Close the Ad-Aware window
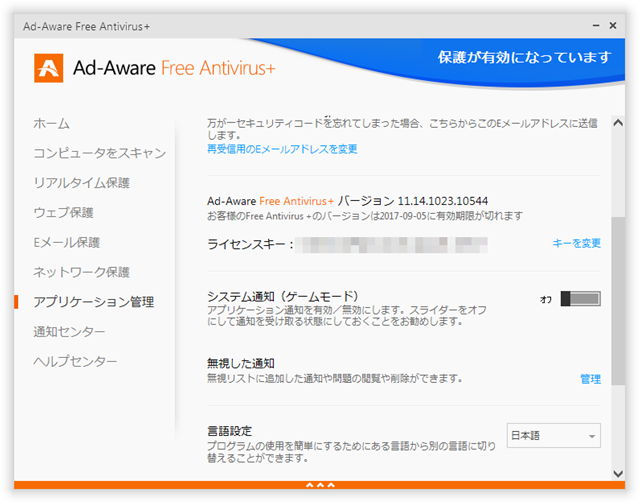The width and height of the screenshot is (640, 504). point(613,26)
